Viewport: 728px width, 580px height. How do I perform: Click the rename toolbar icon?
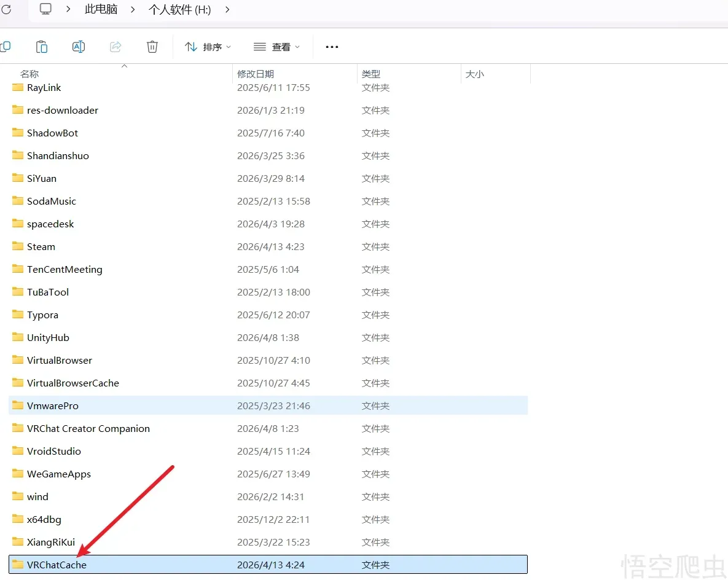(79, 47)
